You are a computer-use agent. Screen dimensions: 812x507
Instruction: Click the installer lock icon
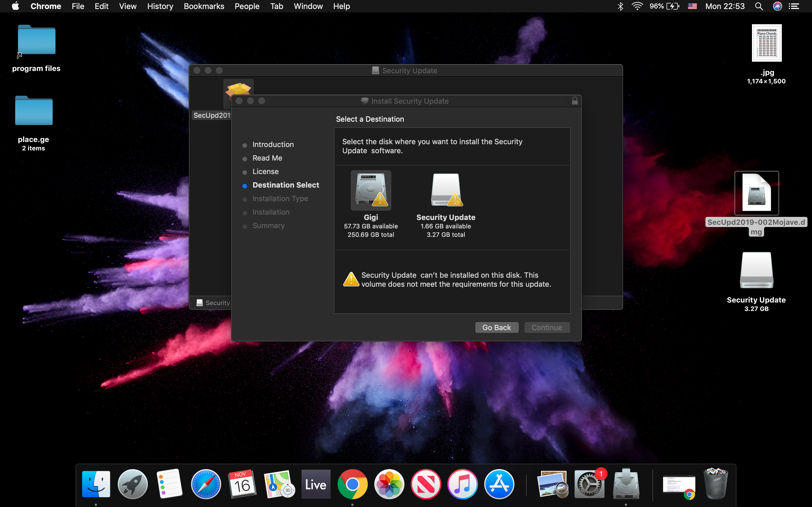pyautogui.click(x=574, y=101)
